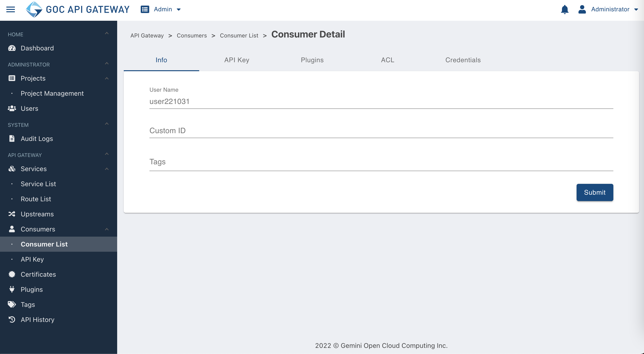
Task: Click the Custom ID input field
Action: (381, 131)
